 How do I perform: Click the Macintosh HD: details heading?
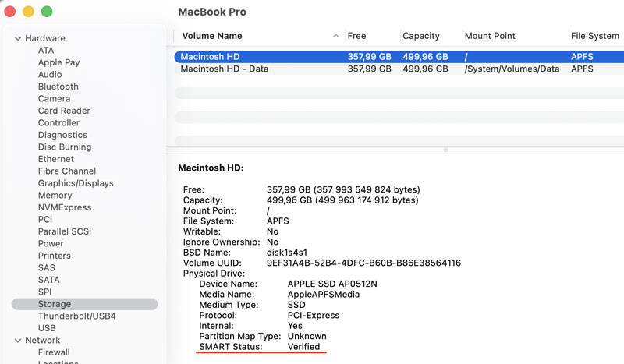tap(211, 168)
